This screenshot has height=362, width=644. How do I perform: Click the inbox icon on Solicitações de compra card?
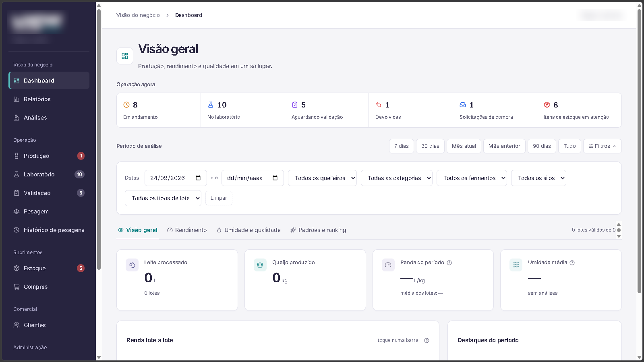pos(463,105)
